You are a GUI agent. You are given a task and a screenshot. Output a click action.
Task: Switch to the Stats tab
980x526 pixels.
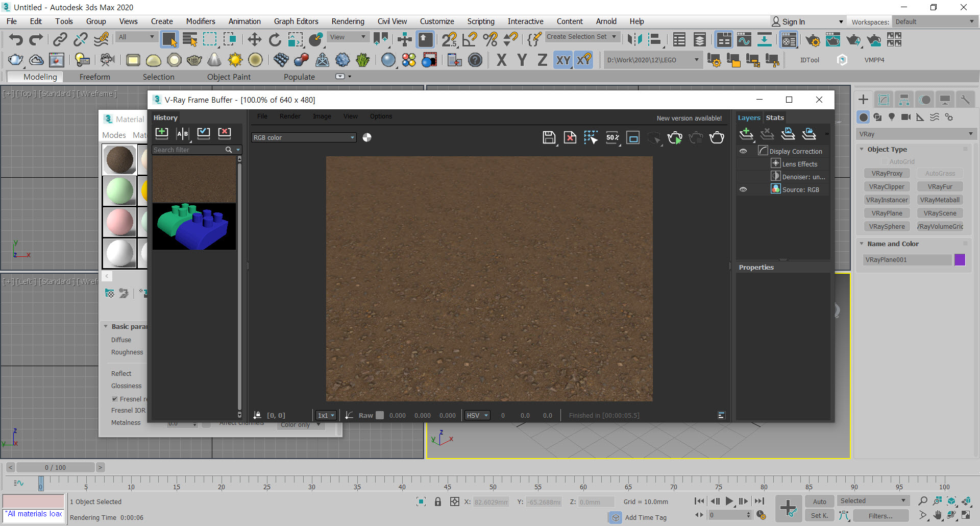tap(774, 117)
